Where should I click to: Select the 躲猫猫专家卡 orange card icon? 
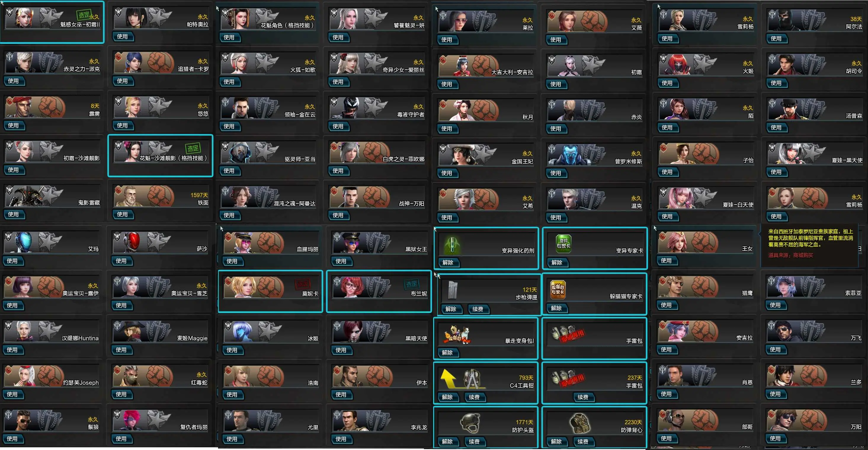pyautogui.click(x=558, y=290)
